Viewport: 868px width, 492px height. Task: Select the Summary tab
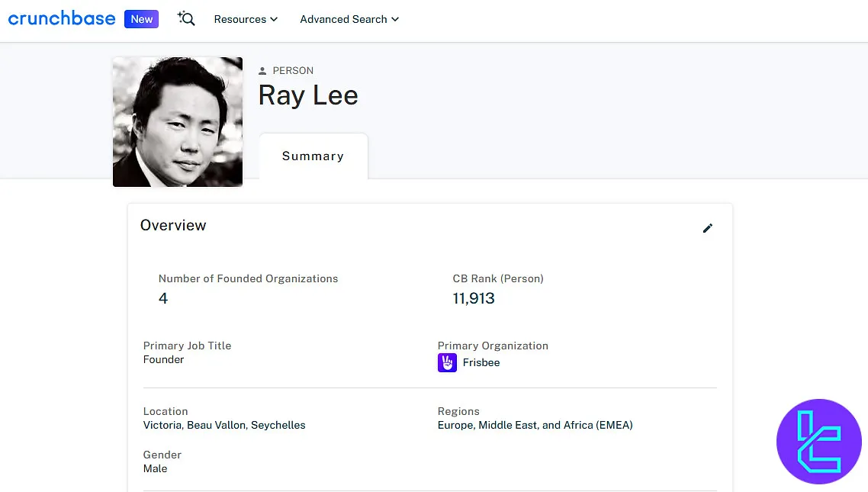tap(313, 156)
